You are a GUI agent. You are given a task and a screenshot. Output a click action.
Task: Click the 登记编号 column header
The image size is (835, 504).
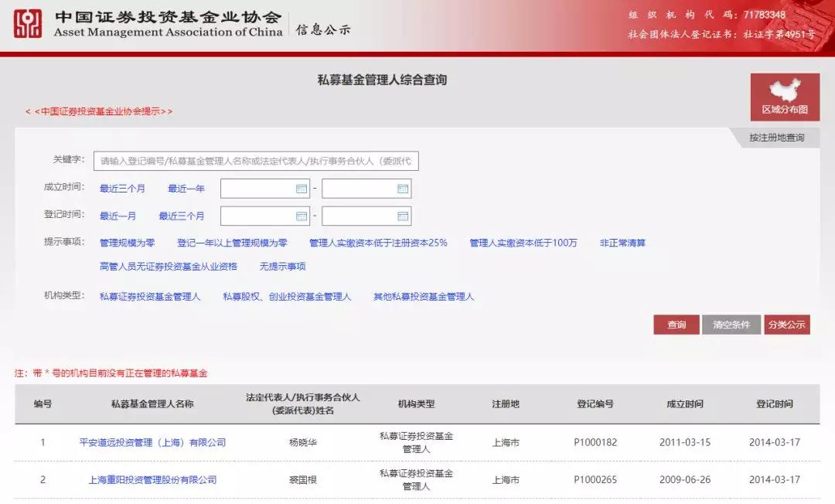click(x=595, y=404)
